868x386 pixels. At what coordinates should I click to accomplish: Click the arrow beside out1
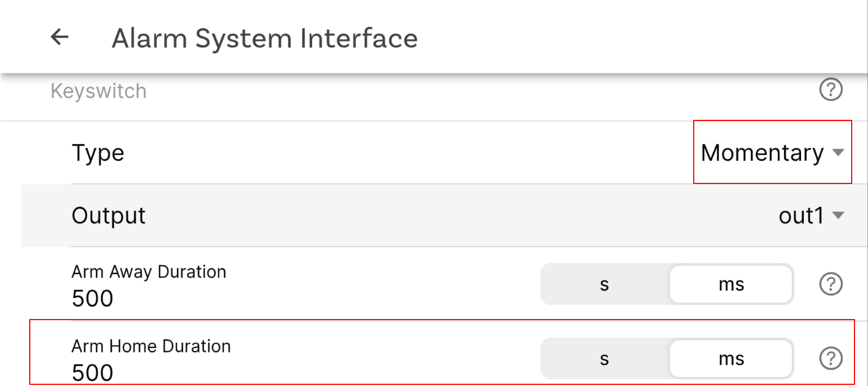[838, 216]
